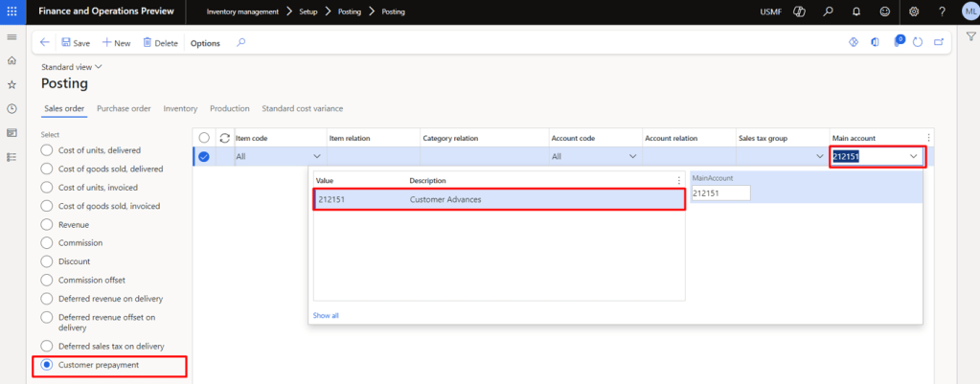Open the app launcher waffle icon
Viewport: 980px width, 384px height.
[x=11, y=11]
